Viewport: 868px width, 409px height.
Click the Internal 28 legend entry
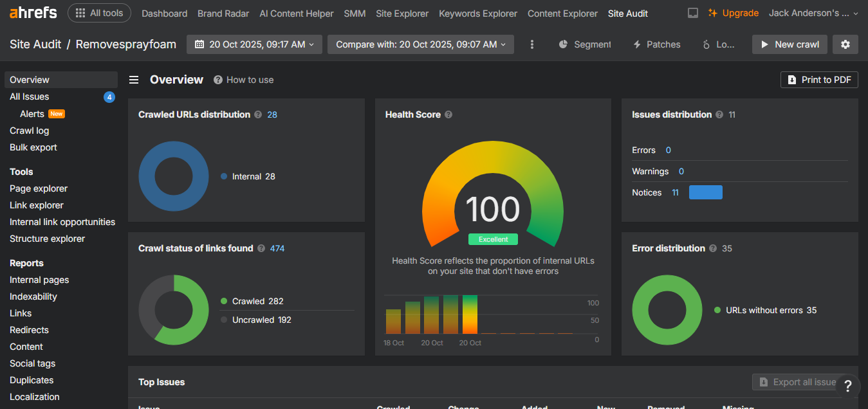[x=248, y=176]
